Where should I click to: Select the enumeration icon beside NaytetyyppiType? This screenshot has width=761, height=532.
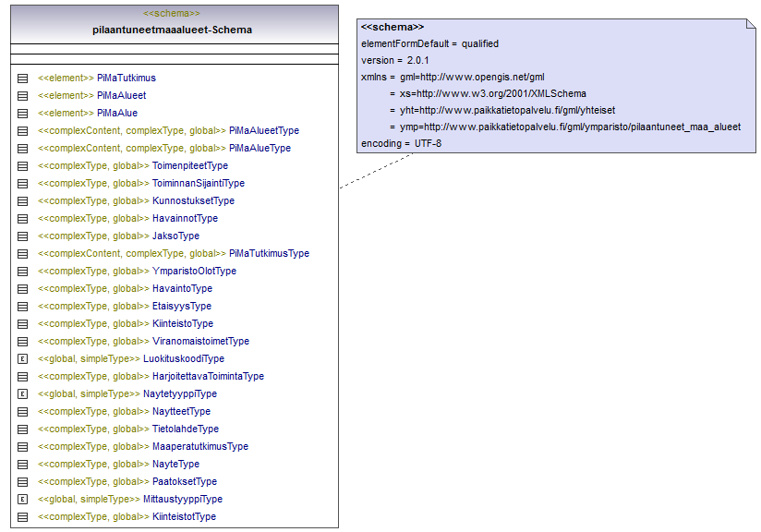pos(22,393)
